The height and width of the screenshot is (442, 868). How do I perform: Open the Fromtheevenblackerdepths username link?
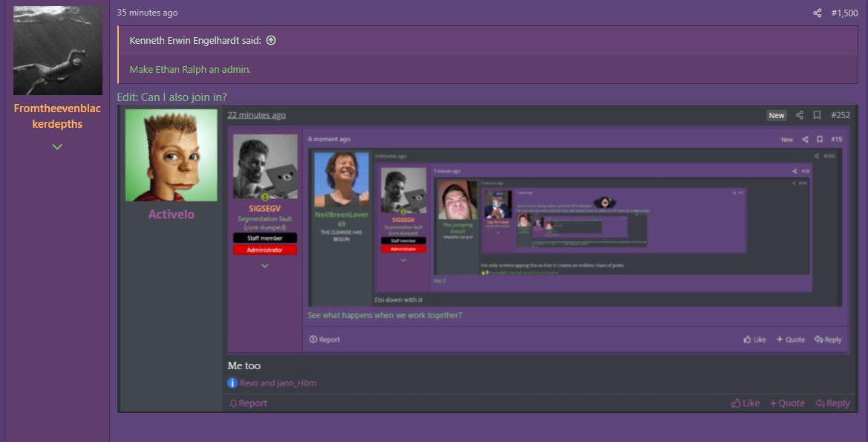58,117
